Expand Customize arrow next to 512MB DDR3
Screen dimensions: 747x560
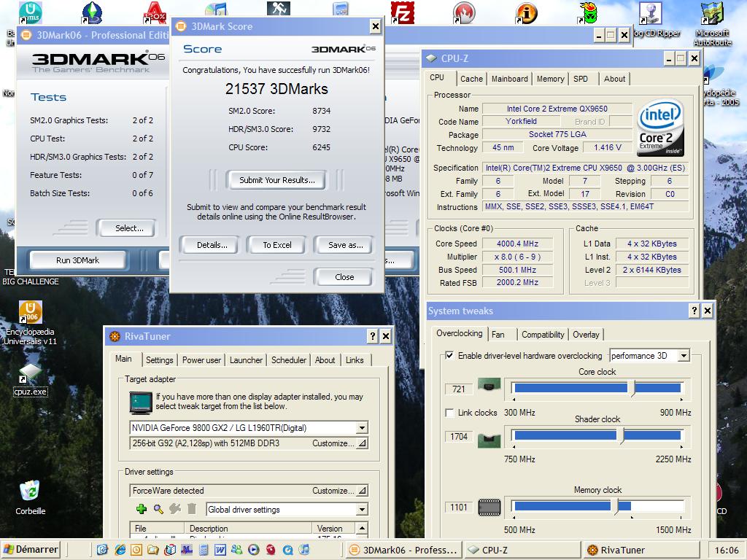362,443
